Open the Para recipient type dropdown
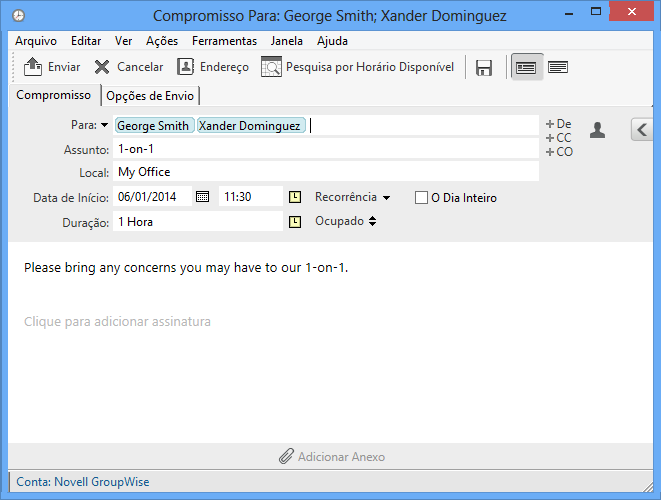 (x=104, y=125)
